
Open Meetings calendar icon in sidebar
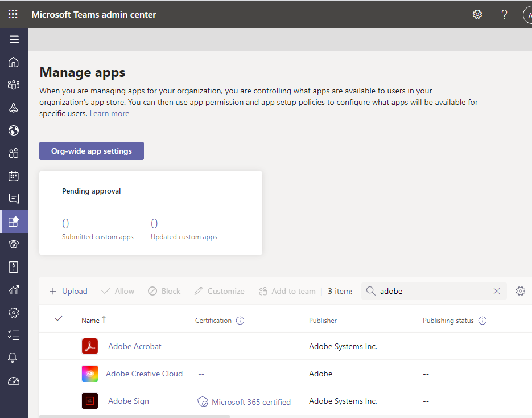[14, 176]
